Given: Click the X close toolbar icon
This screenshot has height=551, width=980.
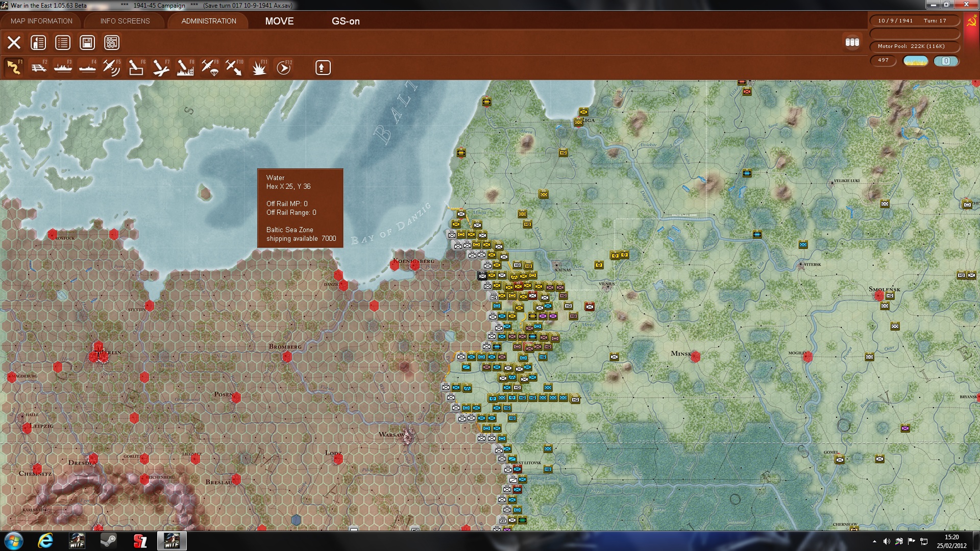Looking at the screenshot, I should (14, 42).
